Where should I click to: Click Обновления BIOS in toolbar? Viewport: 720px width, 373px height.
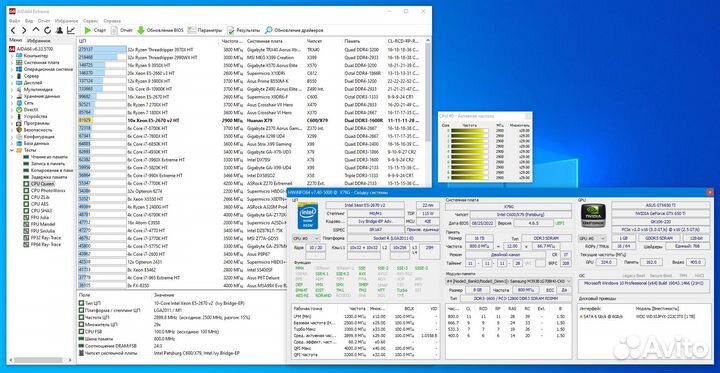coord(160,30)
